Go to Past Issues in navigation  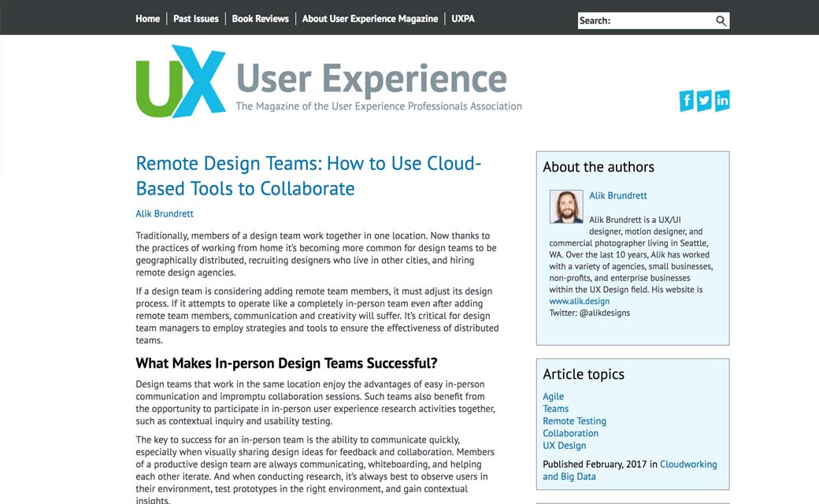(x=196, y=19)
